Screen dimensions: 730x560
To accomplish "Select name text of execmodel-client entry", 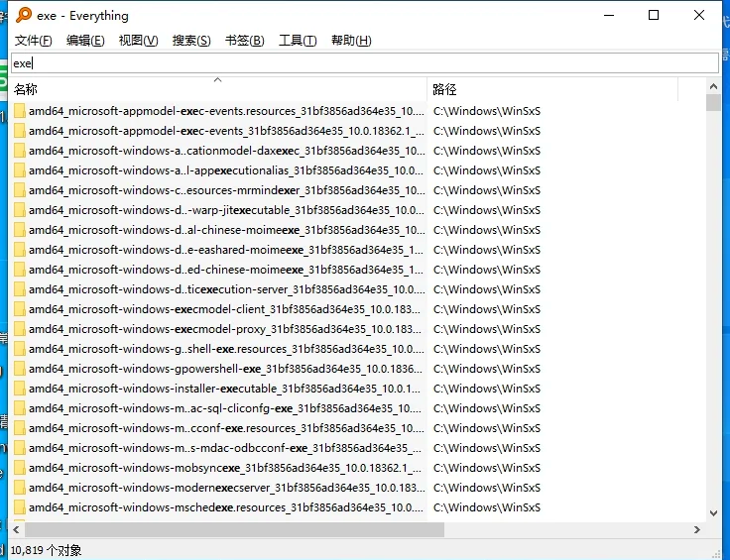I will (224, 309).
